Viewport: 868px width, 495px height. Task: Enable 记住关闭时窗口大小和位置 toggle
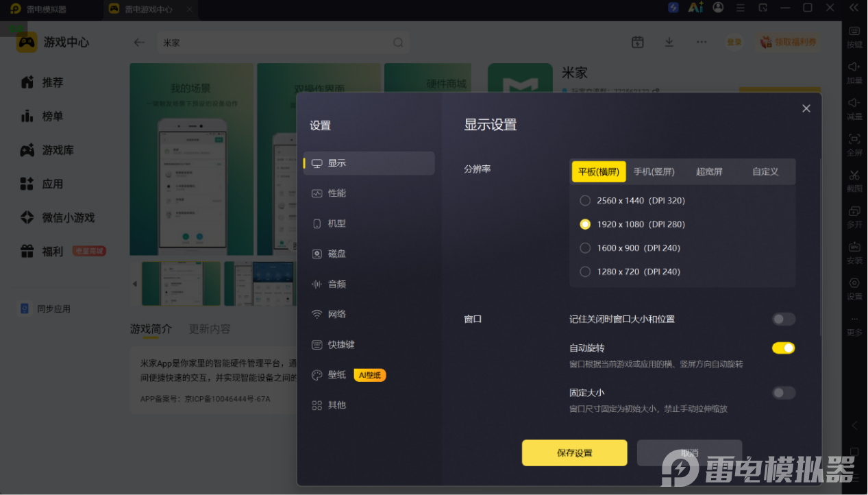coord(784,319)
